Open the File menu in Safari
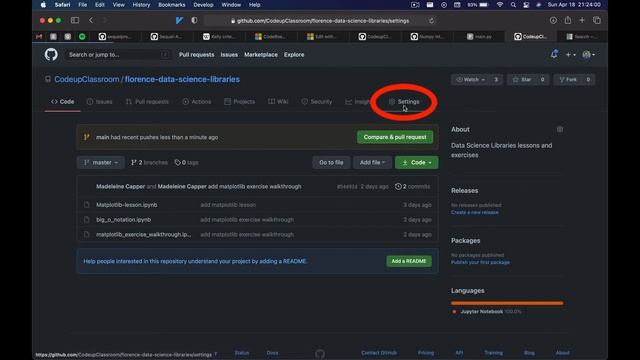The height and width of the screenshot is (360, 640). pyautogui.click(x=82, y=5)
